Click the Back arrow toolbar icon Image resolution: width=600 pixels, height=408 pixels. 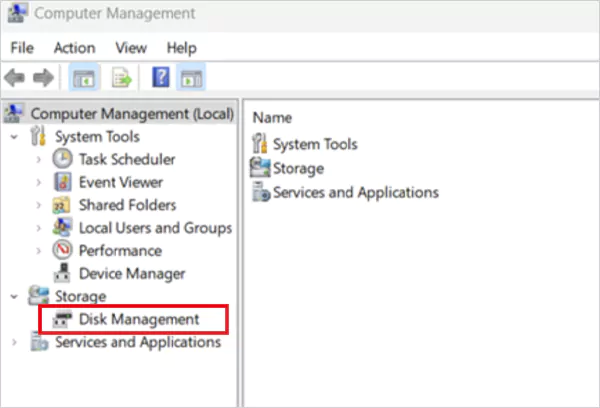click(x=15, y=78)
